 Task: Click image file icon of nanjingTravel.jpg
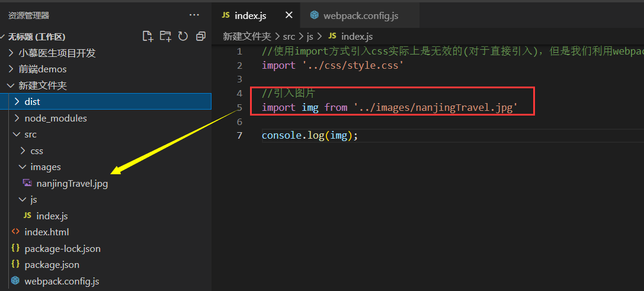[27, 183]
